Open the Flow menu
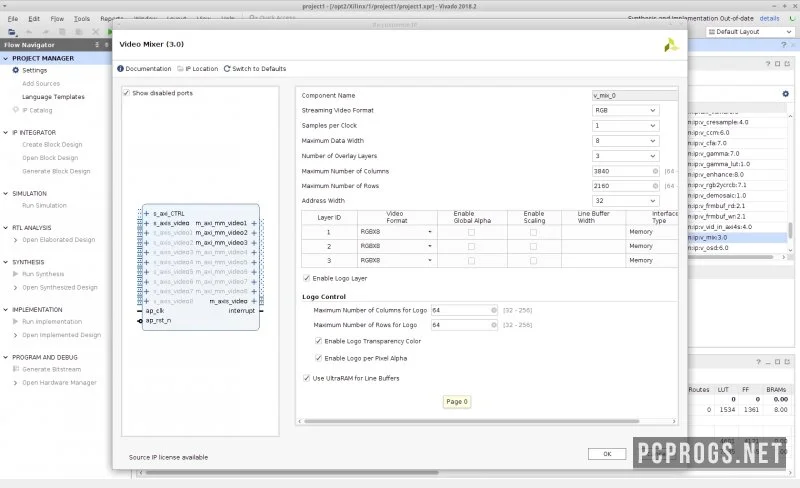 [57, 18]
